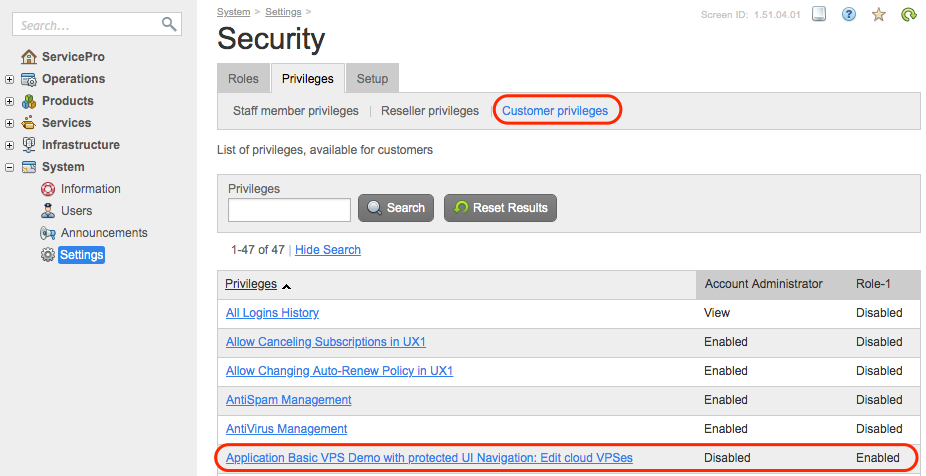Screen dimensions: 926x476
Task: Expand the Operations tree node
Action: click(x=9, y=79)
